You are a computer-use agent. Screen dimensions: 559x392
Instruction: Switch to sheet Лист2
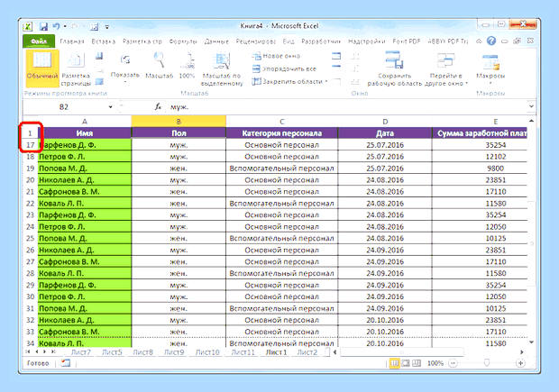pos(307,352)
